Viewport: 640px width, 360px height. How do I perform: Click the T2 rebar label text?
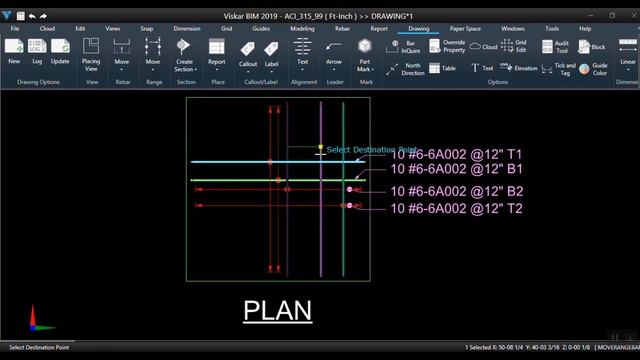click(456, 209)
